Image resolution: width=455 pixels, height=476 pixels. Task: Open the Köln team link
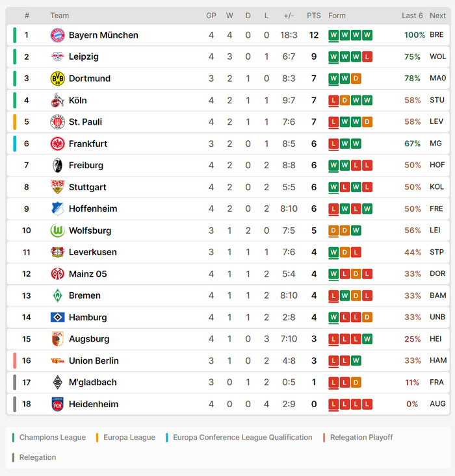pyautogui.click(x=78, y=101)
